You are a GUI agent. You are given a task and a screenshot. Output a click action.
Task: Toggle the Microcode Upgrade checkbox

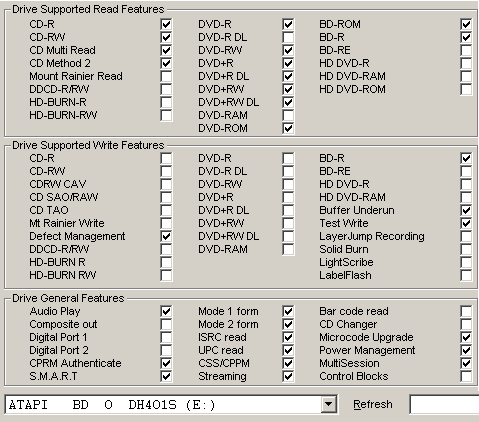point(466,337)
